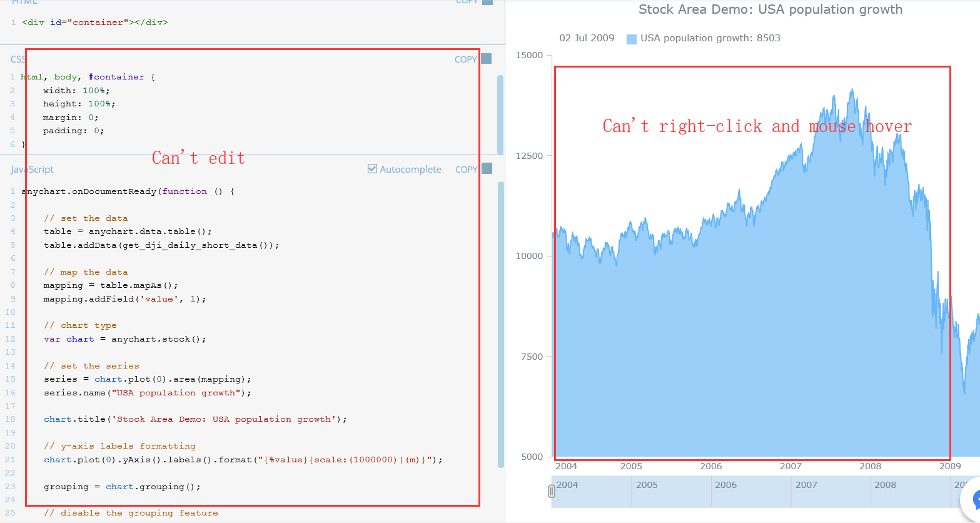This screenshot has height=523, width=980.
Task: Click the range scroller drag handle icon
Action: pos(551,491)
